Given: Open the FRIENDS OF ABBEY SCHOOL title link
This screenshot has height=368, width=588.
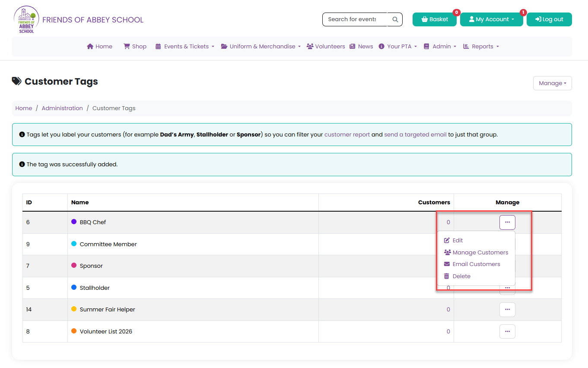Looking at the screenshot, I should tap(93, 20).
